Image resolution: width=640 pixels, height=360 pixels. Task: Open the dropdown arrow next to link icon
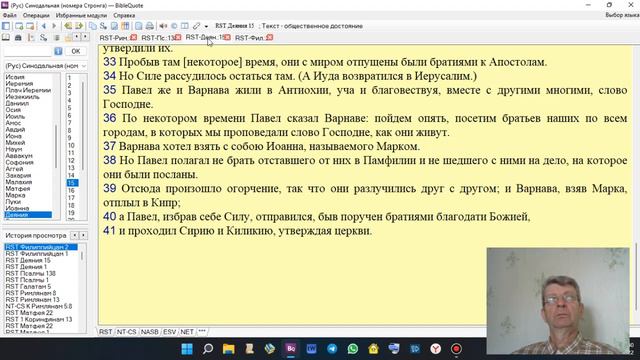206,26
